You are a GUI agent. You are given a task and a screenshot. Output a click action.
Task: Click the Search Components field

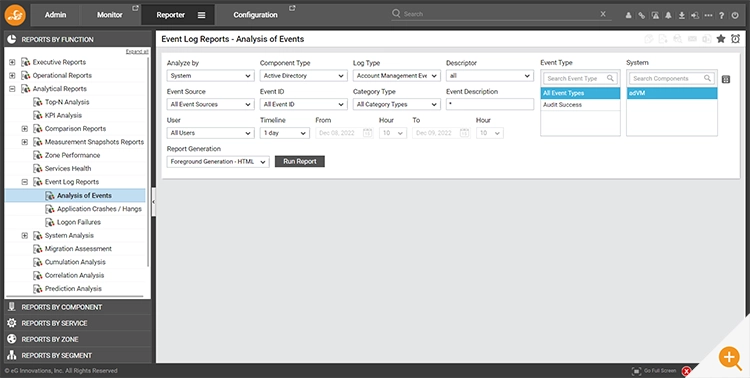pyautogui.click(x=672, y=78)
